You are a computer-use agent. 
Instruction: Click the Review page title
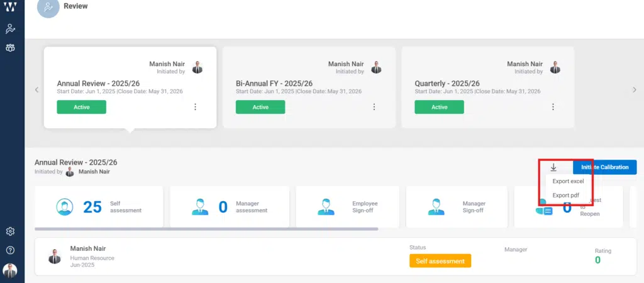click(x=75, y=6)
